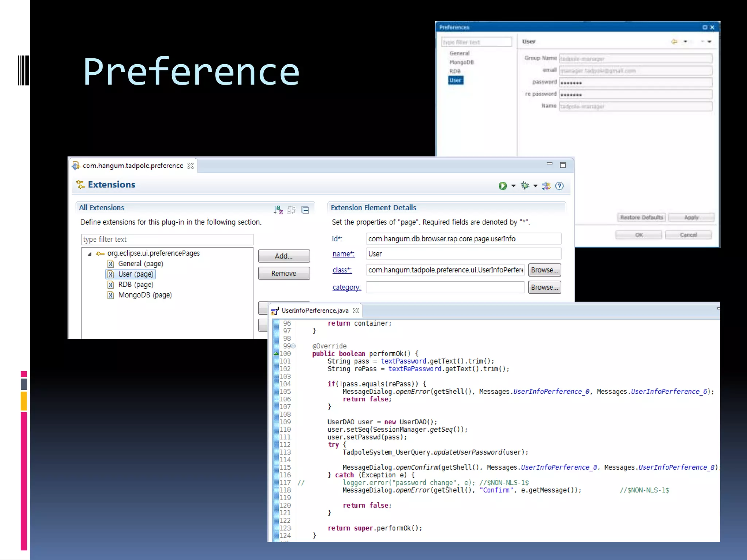Collapse the org.eclipse.ui.preferencePages tree node
The image size is (747, 560).
[x=90, y=254]
